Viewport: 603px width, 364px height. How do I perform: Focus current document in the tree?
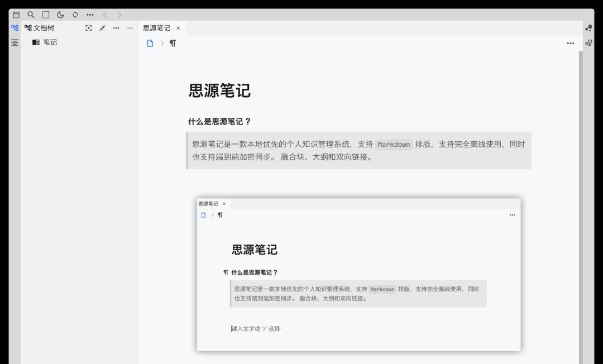tap(88, 28)
